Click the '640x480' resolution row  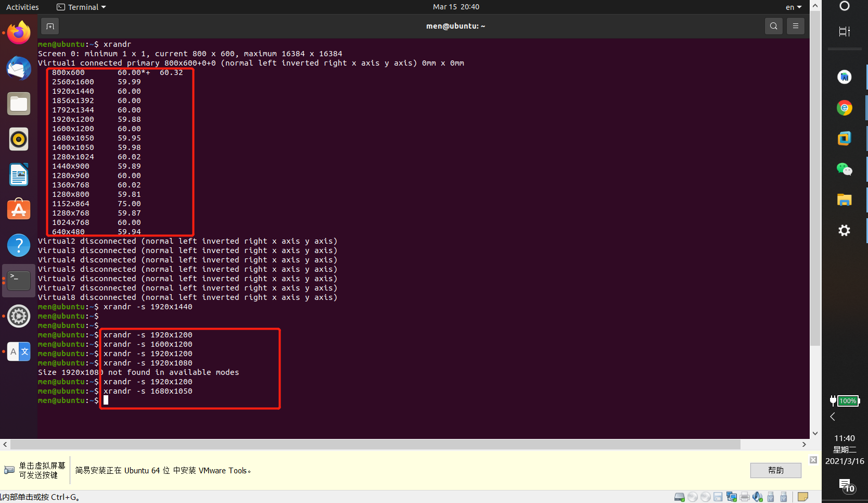tap(96, 232)
